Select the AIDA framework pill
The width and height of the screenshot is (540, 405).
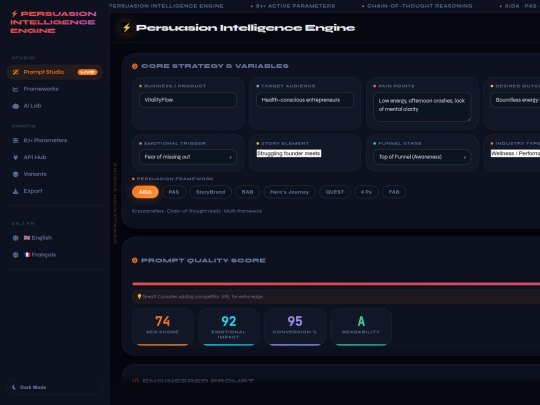click(x=145, y=192)
